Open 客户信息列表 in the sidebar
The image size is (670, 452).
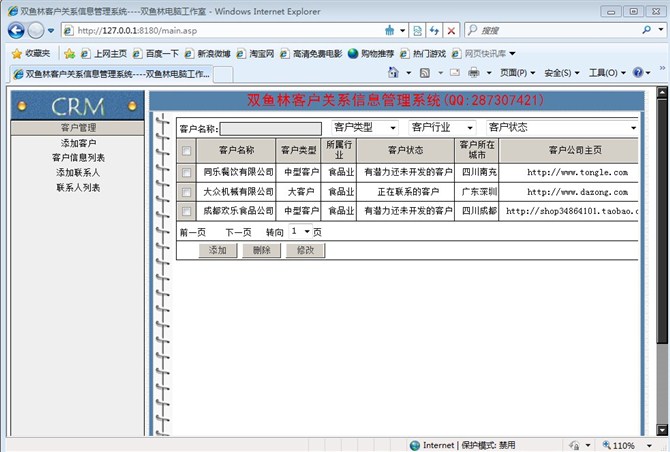(x=78, y=158)
